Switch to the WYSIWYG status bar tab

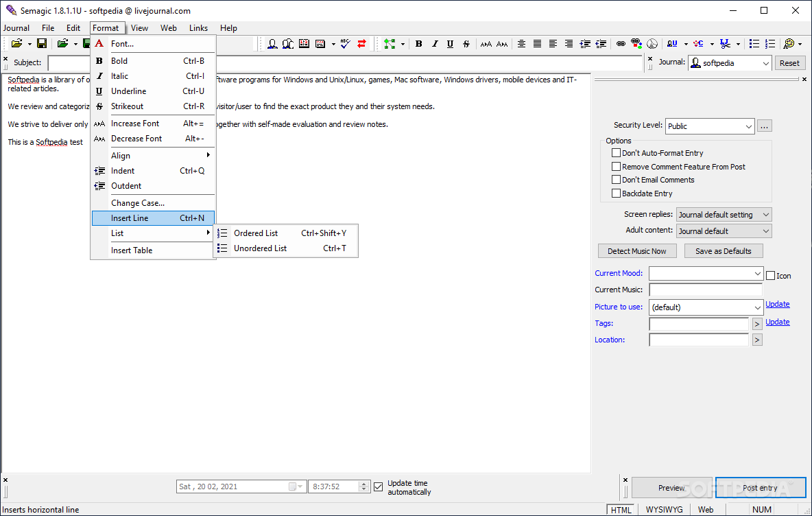coord(664,510)
